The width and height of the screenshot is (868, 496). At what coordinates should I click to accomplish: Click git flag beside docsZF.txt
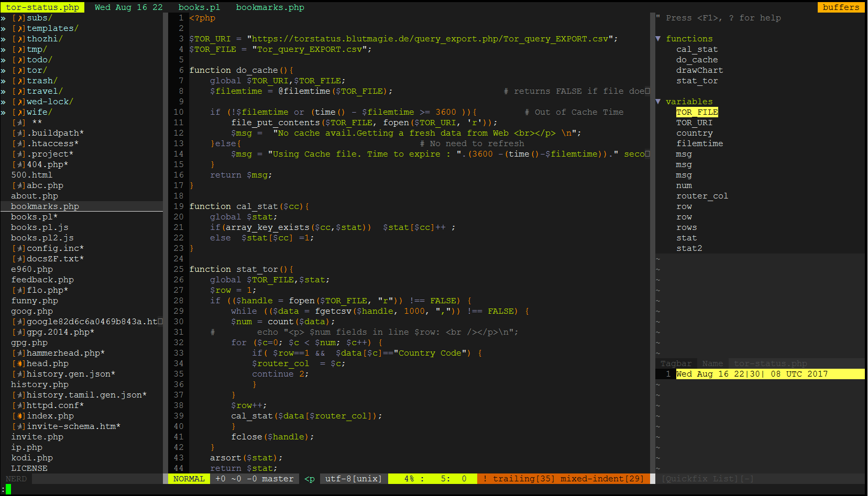pos(19,259)
